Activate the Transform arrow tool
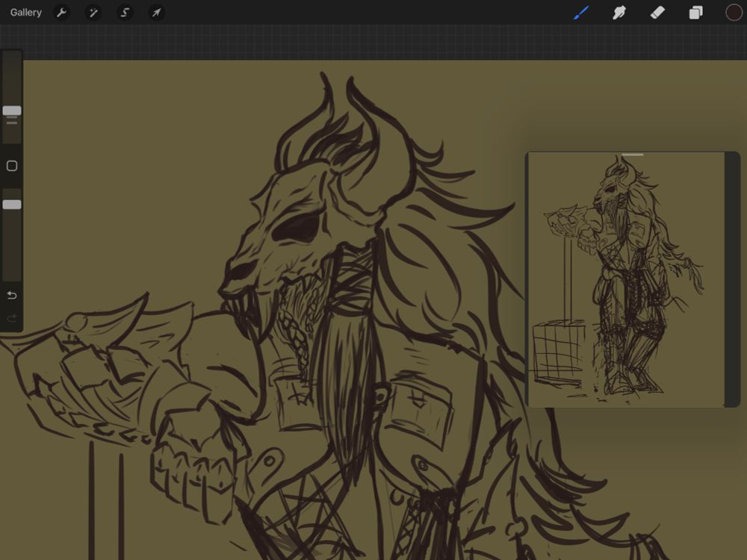 coord(156,13)
